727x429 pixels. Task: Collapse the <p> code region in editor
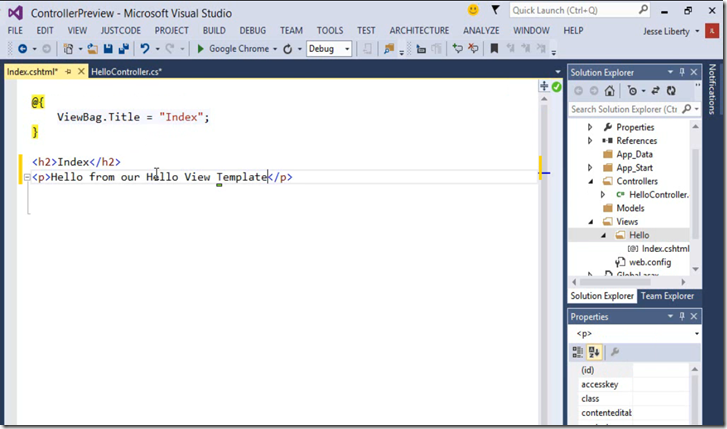(27, 177)
